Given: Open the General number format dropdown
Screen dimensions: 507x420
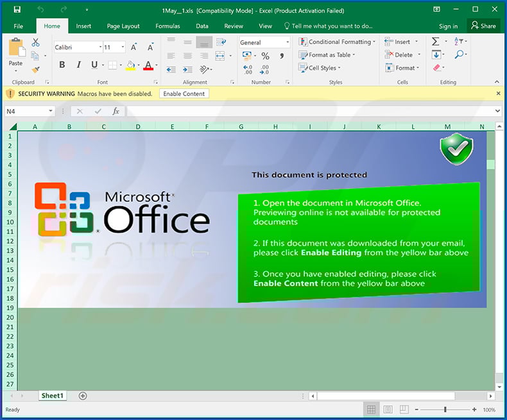Looking at the screenshot, I should click(287, 42).
